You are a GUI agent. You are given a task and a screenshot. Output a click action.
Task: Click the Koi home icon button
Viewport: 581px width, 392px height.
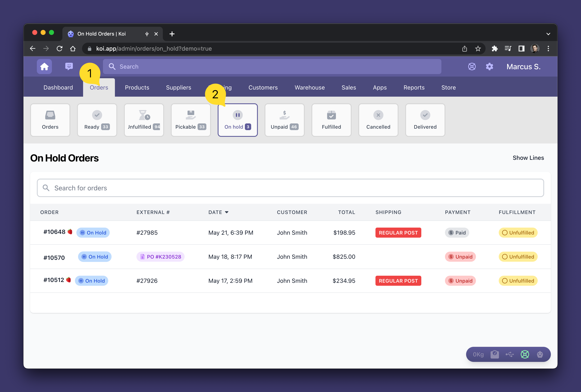pyautogui.click(x=44, y=67)
